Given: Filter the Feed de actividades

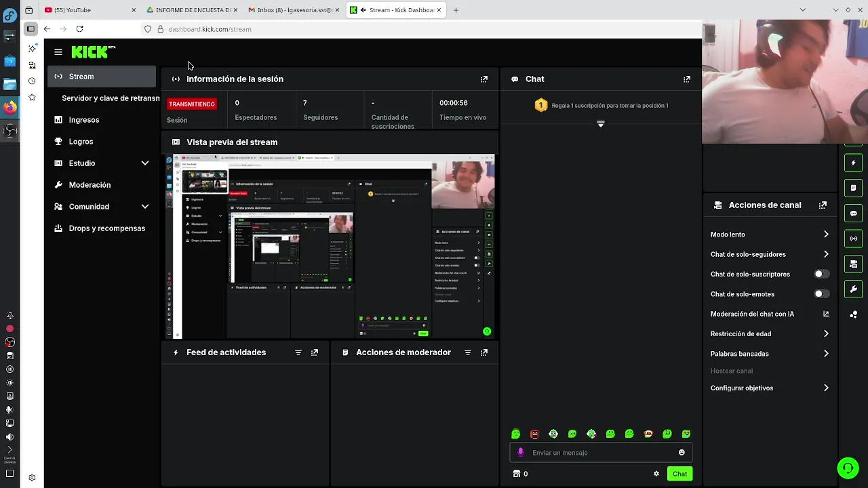Looking at the screenshot, I should [298, 352].
